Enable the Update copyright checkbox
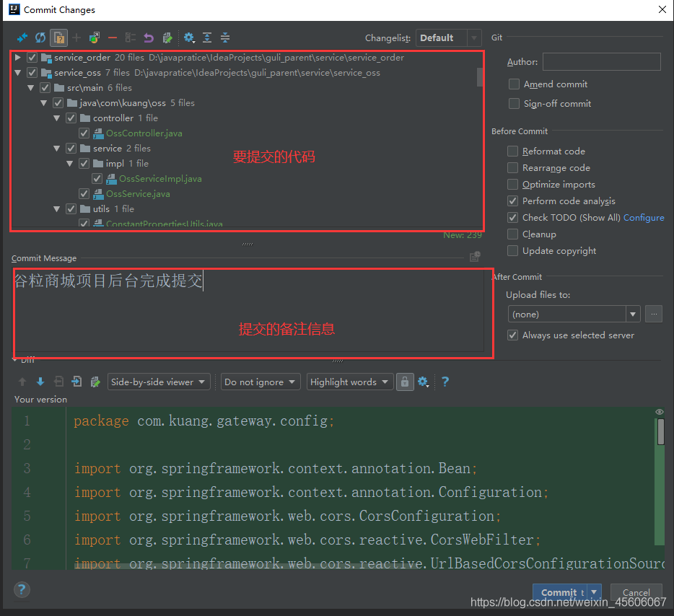 512,250
